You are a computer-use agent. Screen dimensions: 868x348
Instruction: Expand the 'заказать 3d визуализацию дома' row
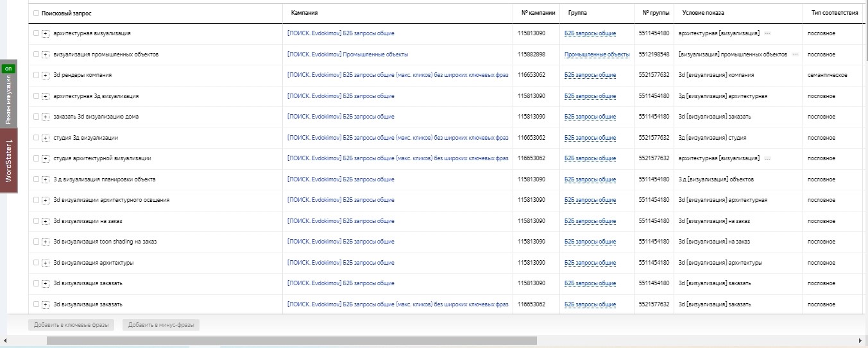click(x=46, y=117)
